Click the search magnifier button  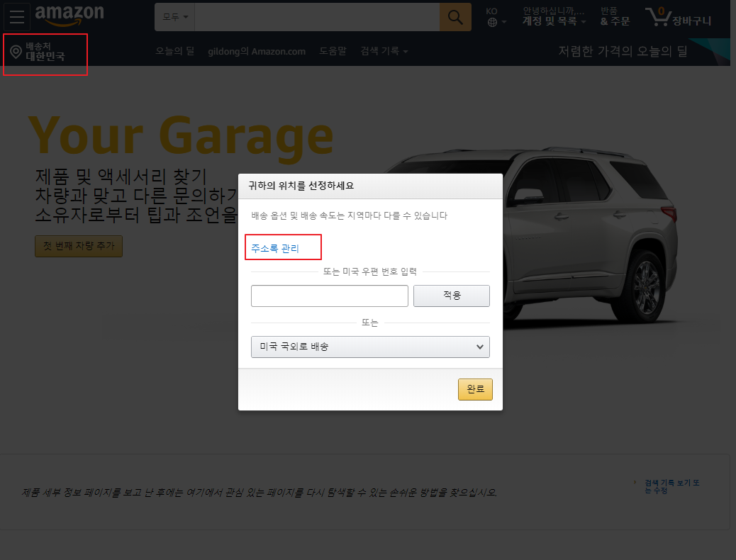pos(455,18)
